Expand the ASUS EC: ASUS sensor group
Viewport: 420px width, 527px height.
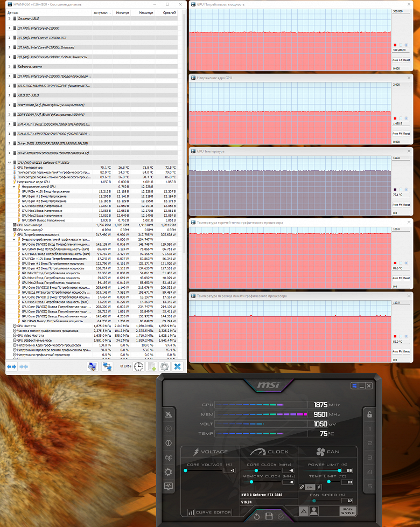(9, 95)
